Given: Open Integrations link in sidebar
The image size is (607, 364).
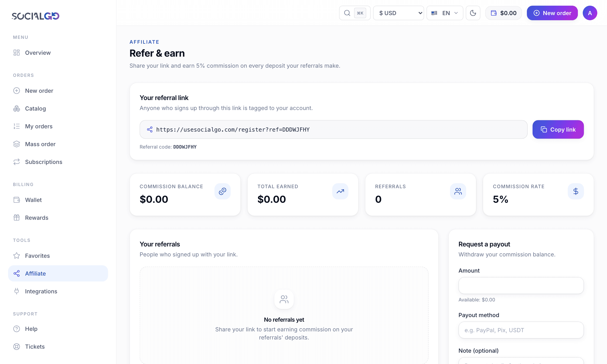Looking at the screenshot, I should (x=58, y=291).
